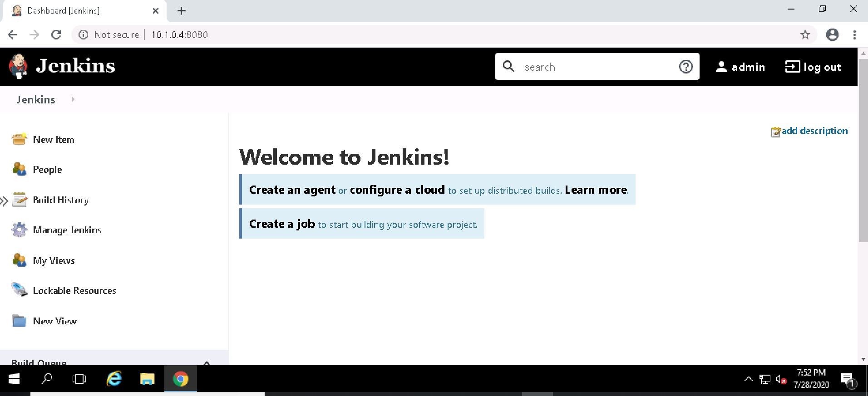Click the log out arrow icon

coord(792,67)
